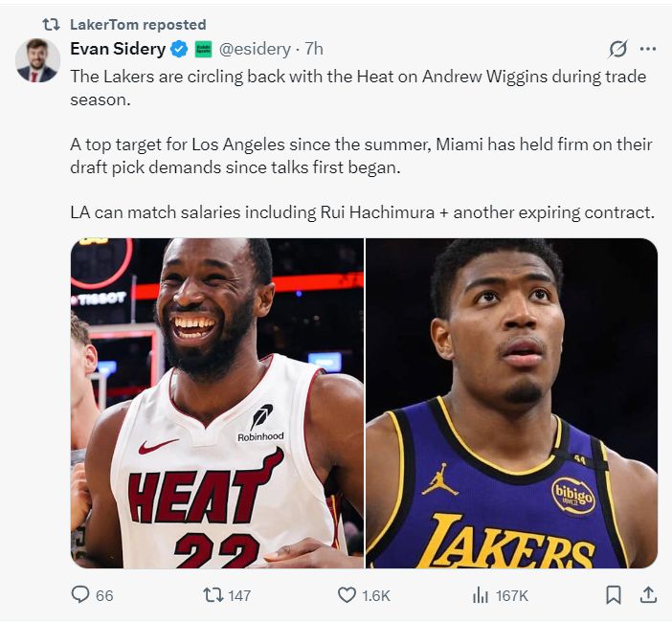This screenshot has width=672, height=622.
Task: Like the tweet with the heart
Action: click(x=347, y=595)
